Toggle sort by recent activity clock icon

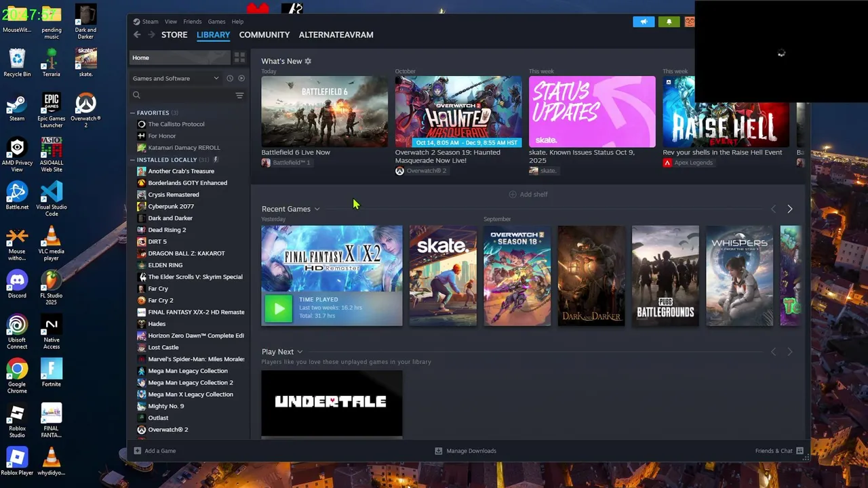(x=230, y=79)
